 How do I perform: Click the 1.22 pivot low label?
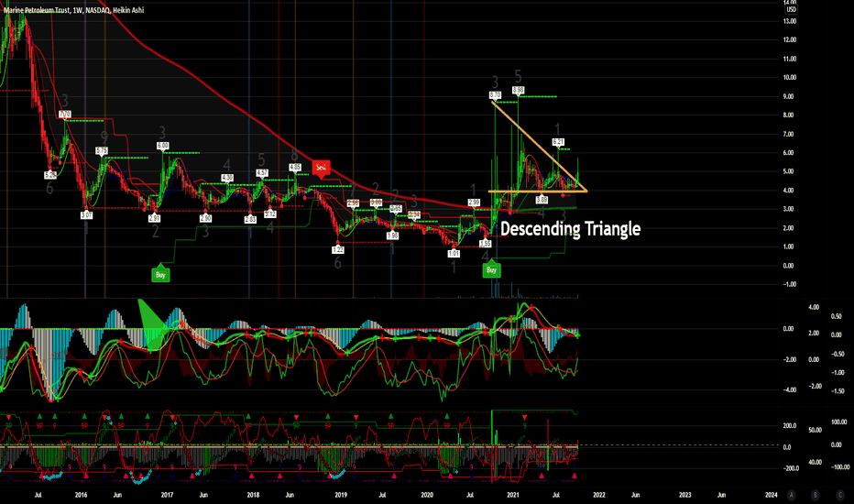click(x=338, y=249)
